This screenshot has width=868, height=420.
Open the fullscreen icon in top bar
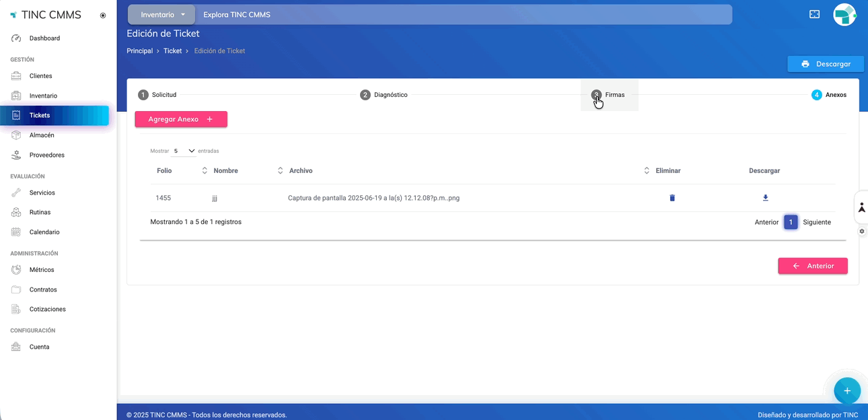coord(814,14)
